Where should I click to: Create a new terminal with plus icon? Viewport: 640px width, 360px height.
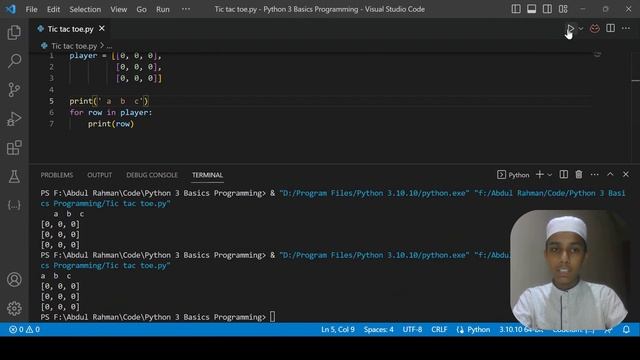540,174
